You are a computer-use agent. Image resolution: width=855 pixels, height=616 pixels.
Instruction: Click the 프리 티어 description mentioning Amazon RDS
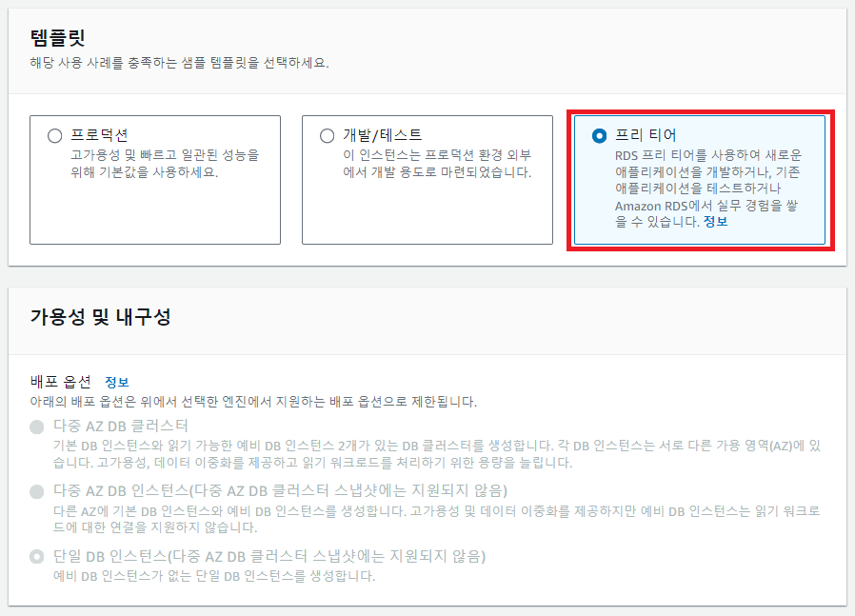708,189
